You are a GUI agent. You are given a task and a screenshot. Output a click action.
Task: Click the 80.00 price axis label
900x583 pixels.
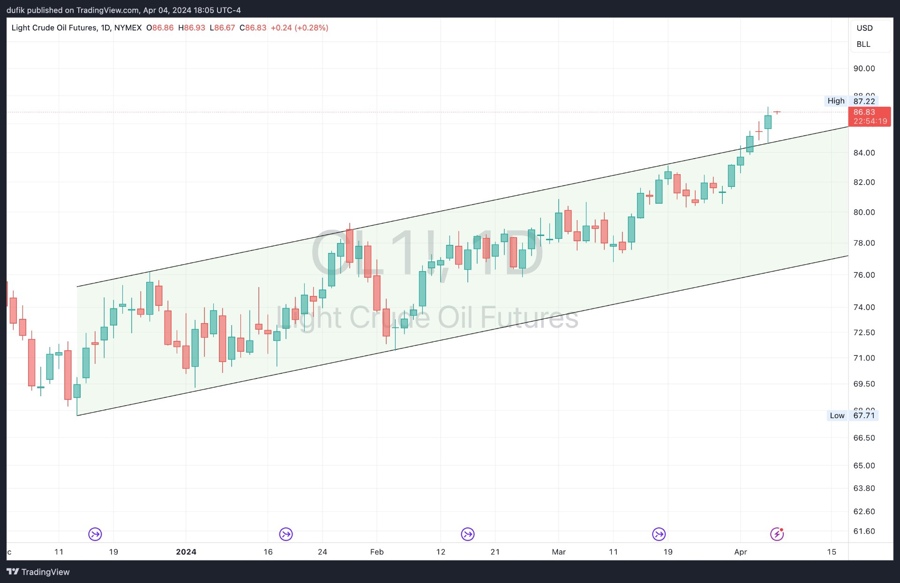864,212
